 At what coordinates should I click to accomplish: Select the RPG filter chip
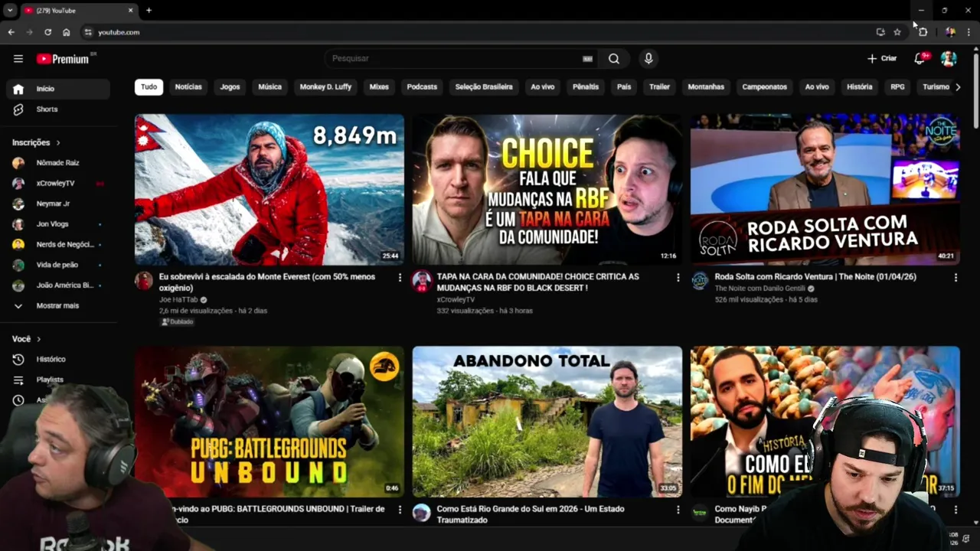click(x=897, y=87)
